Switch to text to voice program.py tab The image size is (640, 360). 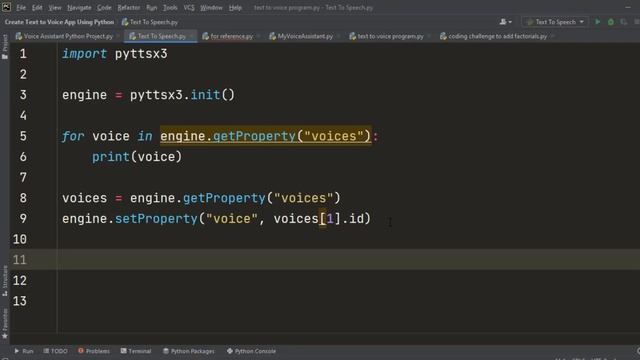pos(390,36)
